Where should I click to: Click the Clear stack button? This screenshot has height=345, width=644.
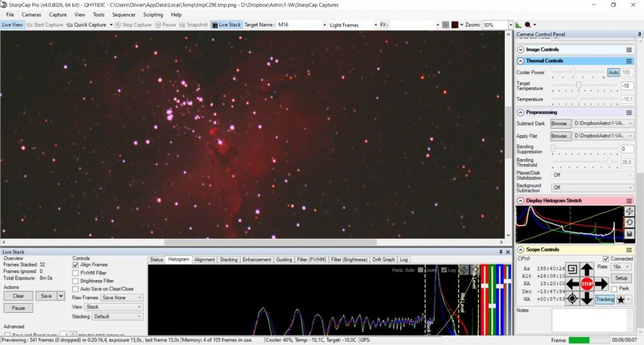tap(19, 295)
